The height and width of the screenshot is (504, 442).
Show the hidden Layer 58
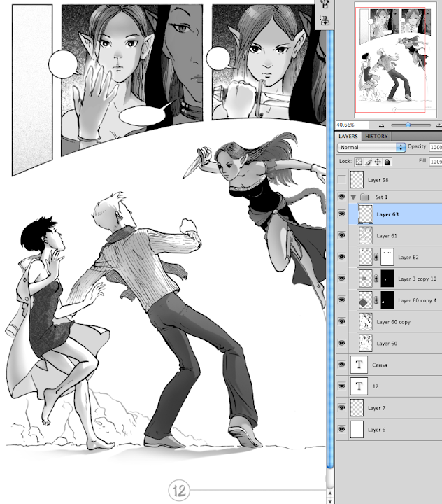coord(342,180)
